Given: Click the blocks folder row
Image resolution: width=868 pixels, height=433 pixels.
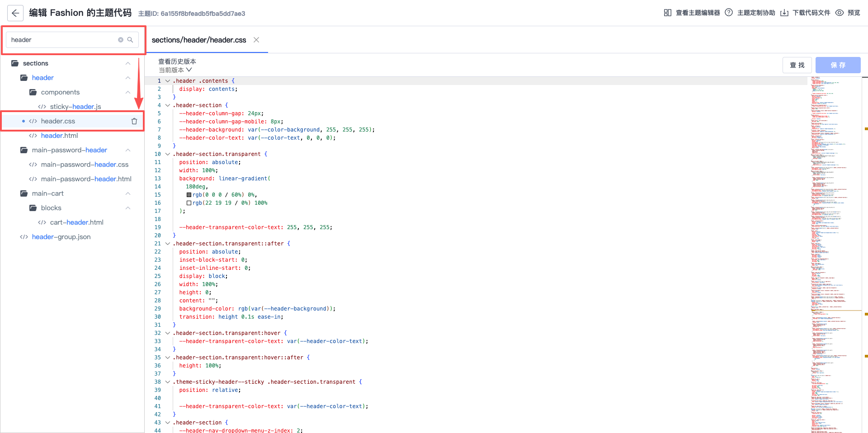Looking at the screenshot, I should pos(72,208).
